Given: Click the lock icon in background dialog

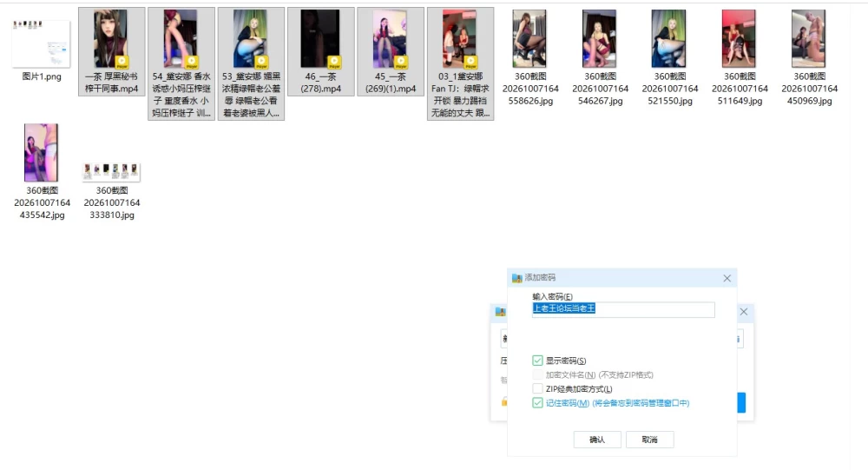Looking at the screenshot, I should click(504, 402).
